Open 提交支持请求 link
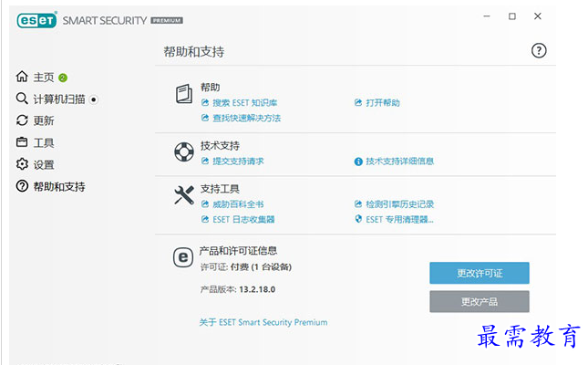588x365 pixels. [237, 162]
